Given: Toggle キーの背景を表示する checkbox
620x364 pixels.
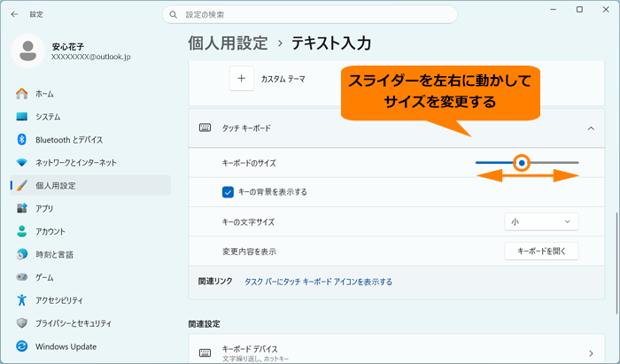Looking at the screenshot, I should pos(228,192).
